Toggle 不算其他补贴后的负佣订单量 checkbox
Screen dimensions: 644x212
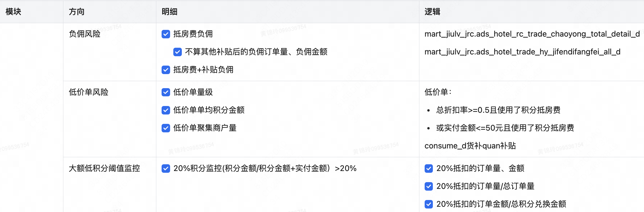click(177, 52)
